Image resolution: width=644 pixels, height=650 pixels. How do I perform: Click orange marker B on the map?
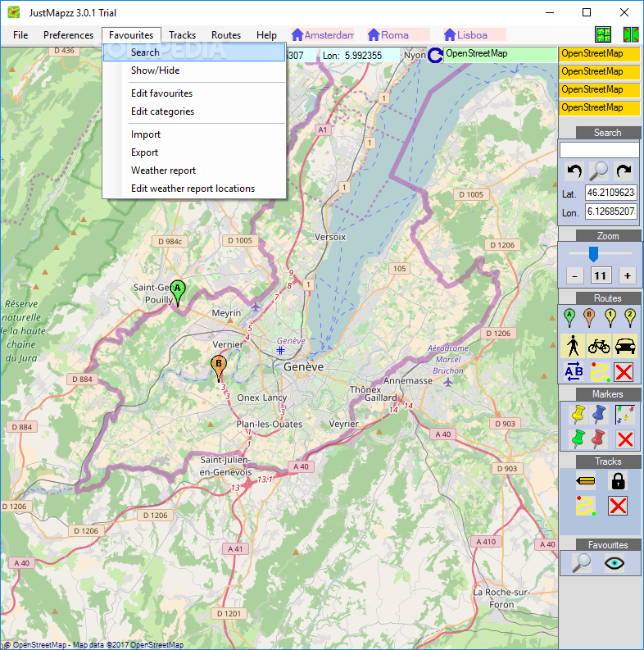click(x=219, y=368)
